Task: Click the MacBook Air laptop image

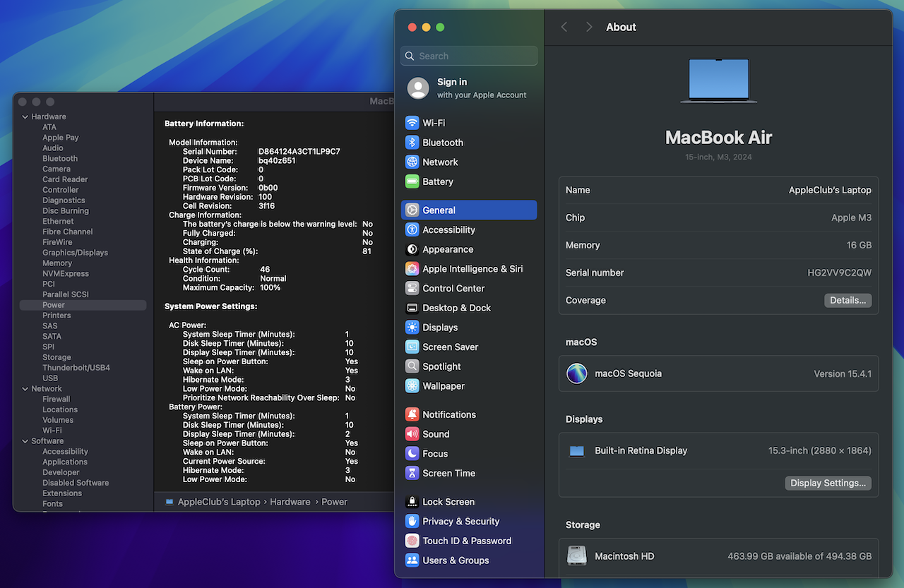Action: 719,80
